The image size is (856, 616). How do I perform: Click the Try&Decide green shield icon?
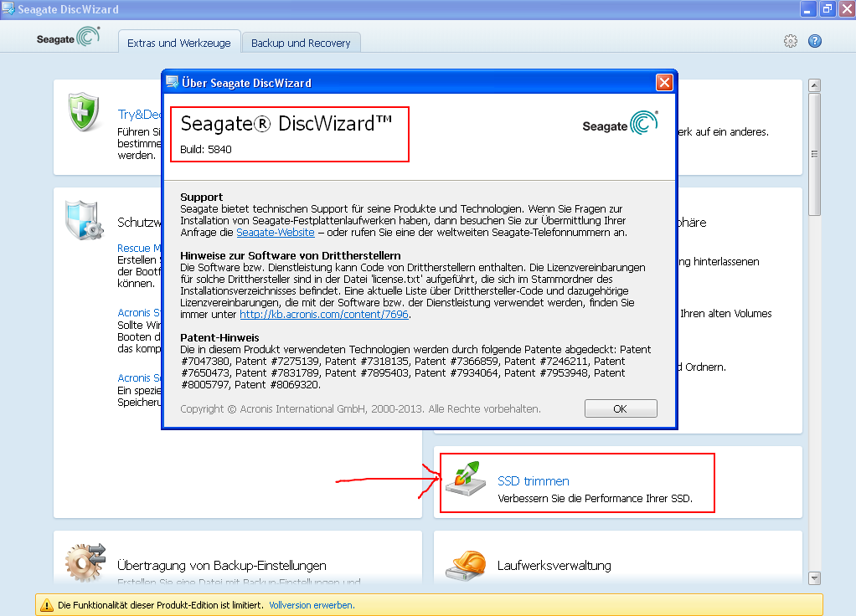tap(84, 112)
